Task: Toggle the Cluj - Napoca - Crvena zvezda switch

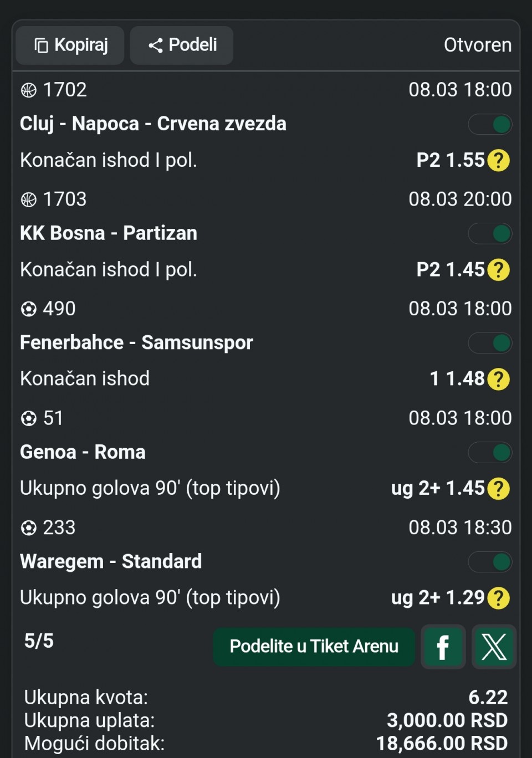Action: point(490,125)
